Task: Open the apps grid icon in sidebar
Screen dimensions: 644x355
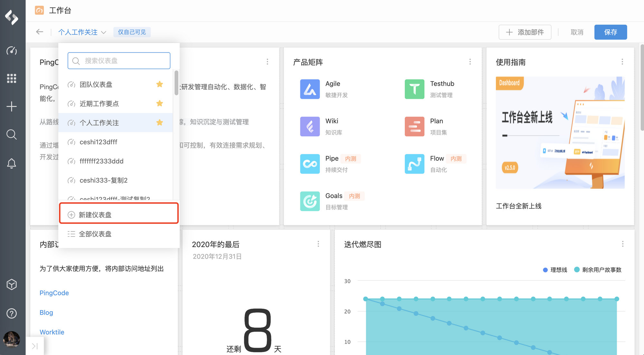Action: tap(12, 78)
